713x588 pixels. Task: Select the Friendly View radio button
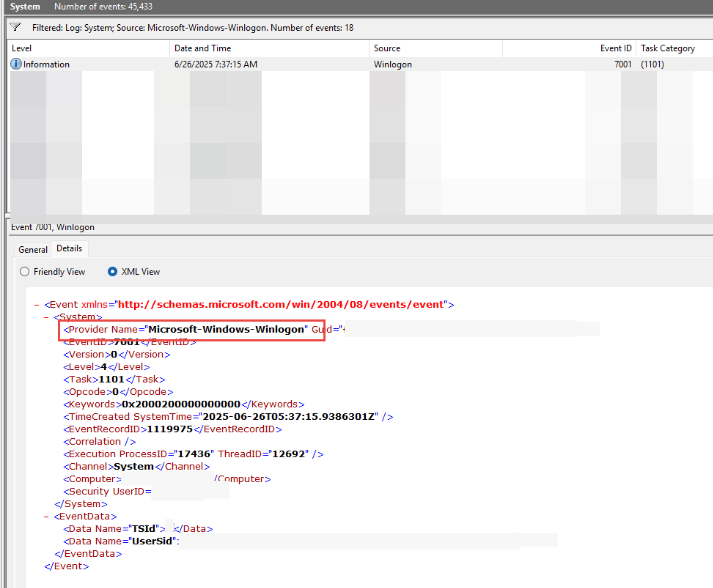[x=25, y=271]
